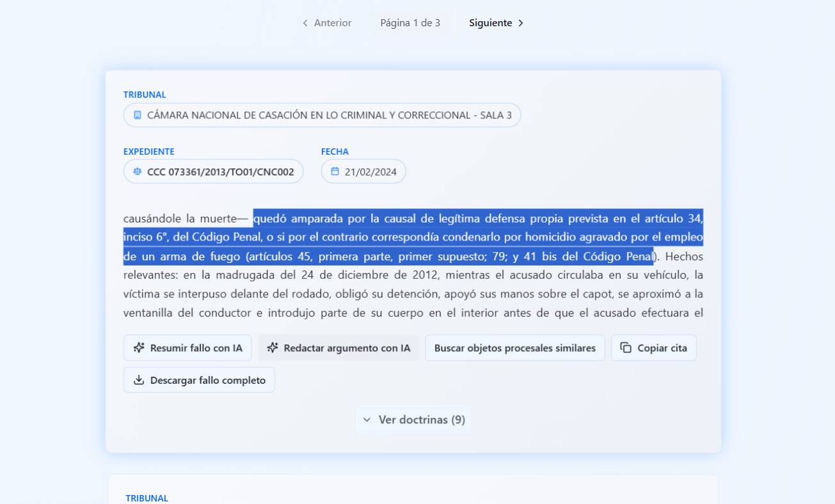Click the download icon on Descargar fallo

(139, 380)
